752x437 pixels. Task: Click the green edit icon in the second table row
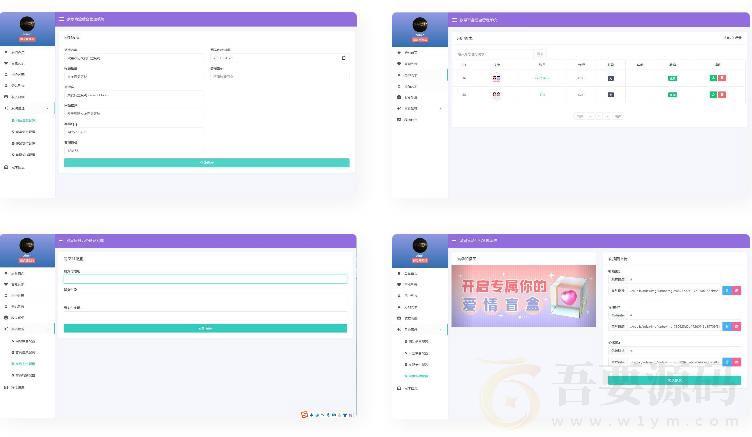click(713, 94)
